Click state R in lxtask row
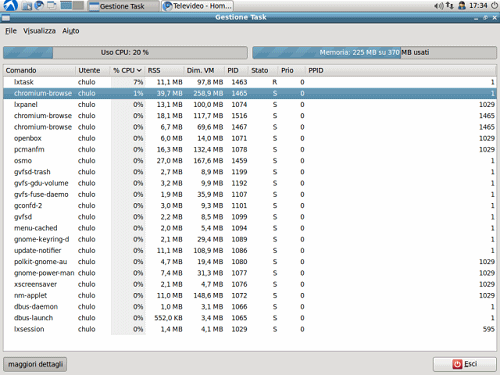Viewport: 500px width, 375px height. tap(275, 82)
